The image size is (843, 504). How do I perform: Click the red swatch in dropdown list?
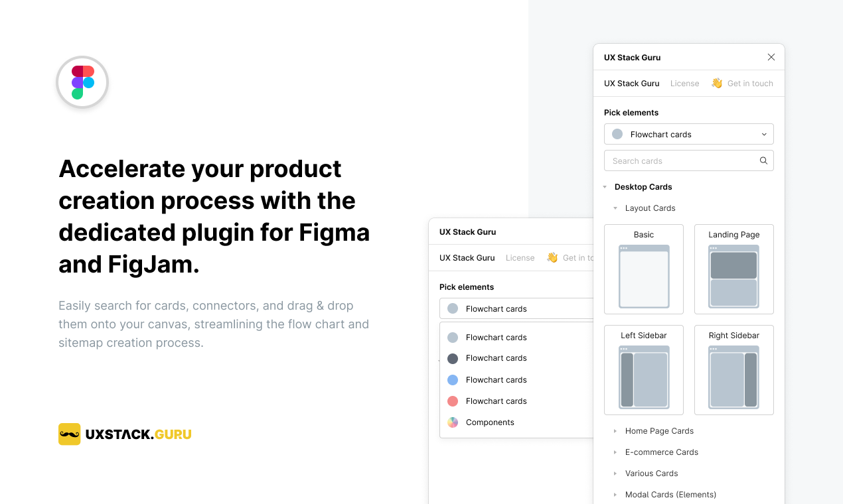click(453, 401)
